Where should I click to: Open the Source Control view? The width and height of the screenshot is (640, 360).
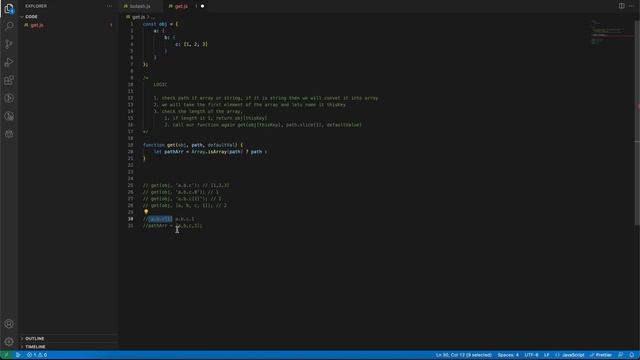pyautogui.click(x=9, y=44)
